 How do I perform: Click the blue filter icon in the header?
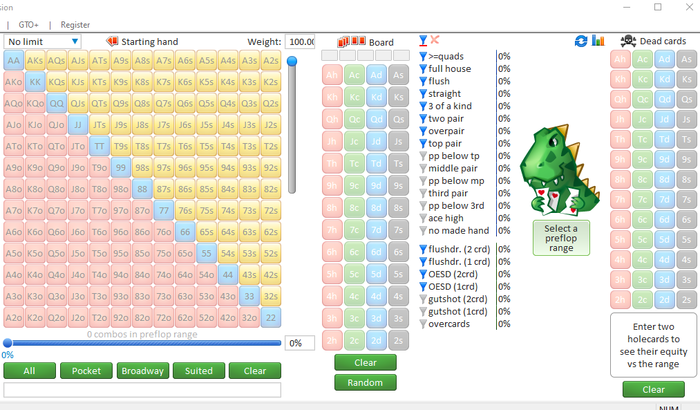point(423,41)
